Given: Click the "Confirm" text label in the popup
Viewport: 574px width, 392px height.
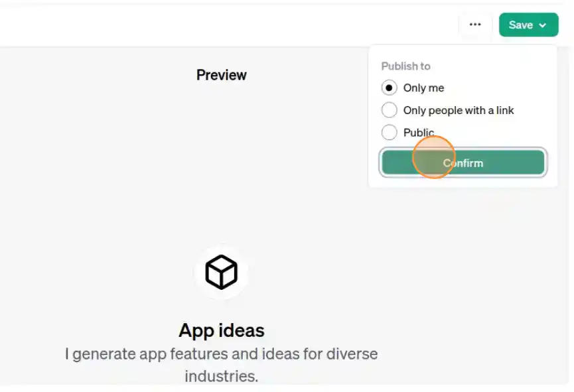Looking at the screenshot, I should 463,163.
